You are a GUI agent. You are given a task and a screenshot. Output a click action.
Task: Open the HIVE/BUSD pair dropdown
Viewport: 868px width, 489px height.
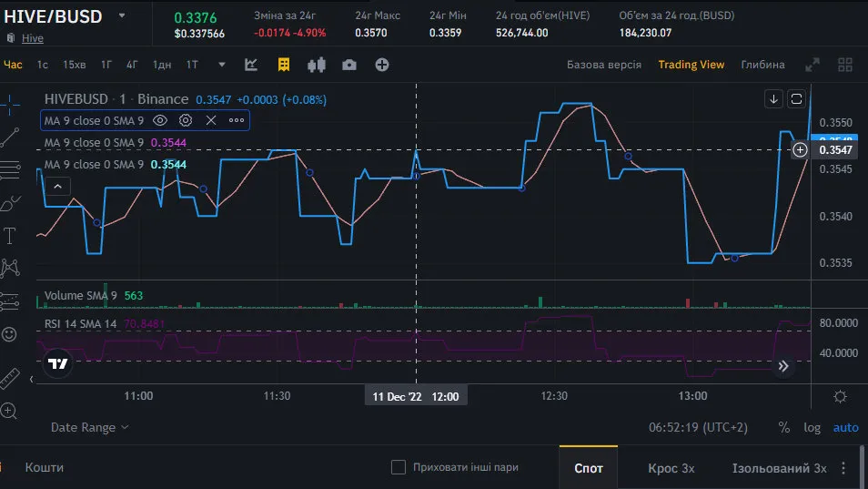point(122,16)
